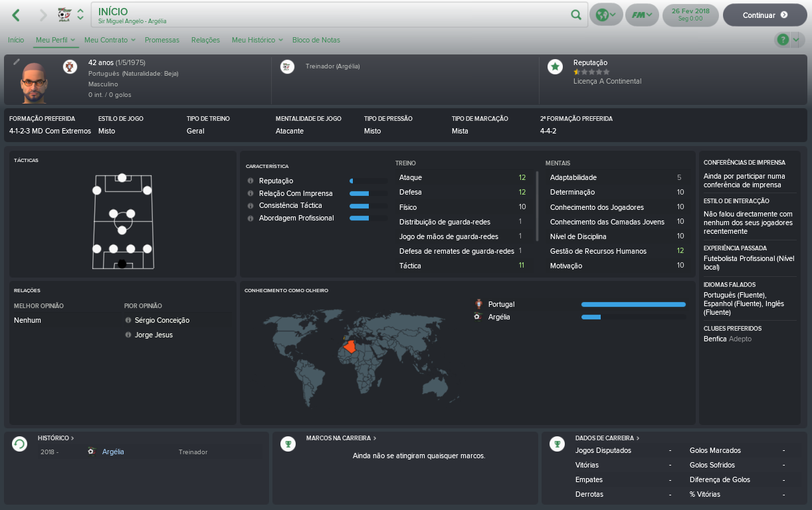
Task: Open the Promessas tab
Action: 162,40
